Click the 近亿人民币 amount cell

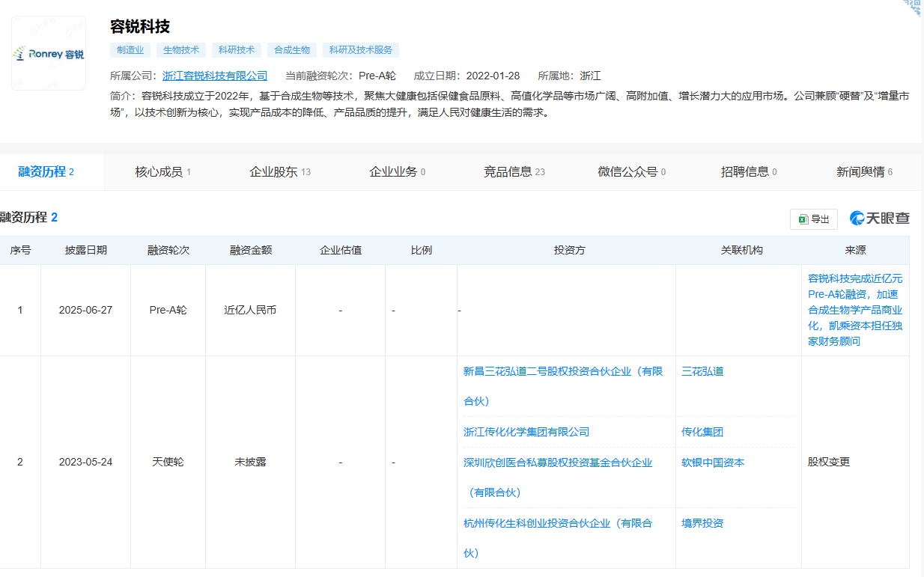(250, 310)
